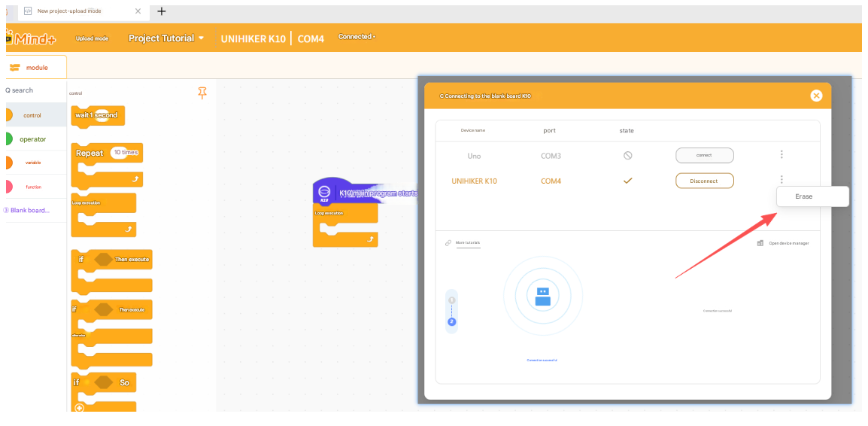Click the connected checkmark for UNIHIKER K10

(628, 181)
